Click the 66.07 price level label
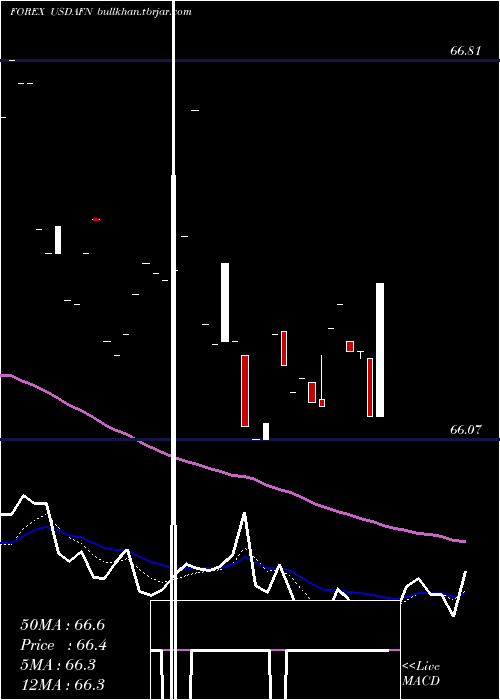500x700 pixels. click(x=466, y=430)
